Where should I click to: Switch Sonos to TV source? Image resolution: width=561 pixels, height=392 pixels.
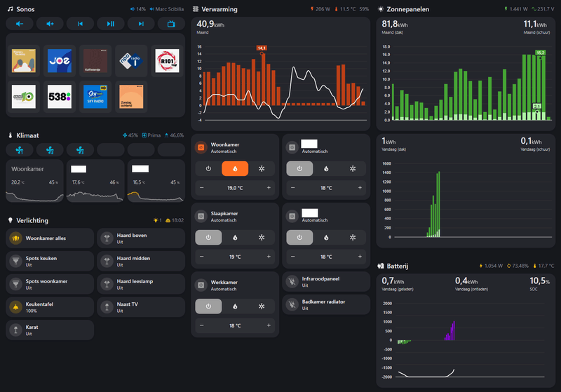[171, 24]
